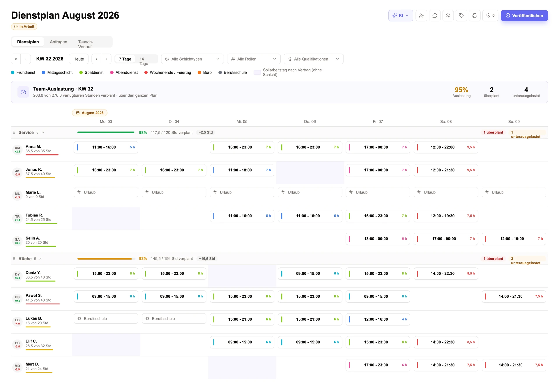Viewport: 559px width, 392px height.
Task: Click the Frühdienst legend color dot
Action: (x=13, y=72)
